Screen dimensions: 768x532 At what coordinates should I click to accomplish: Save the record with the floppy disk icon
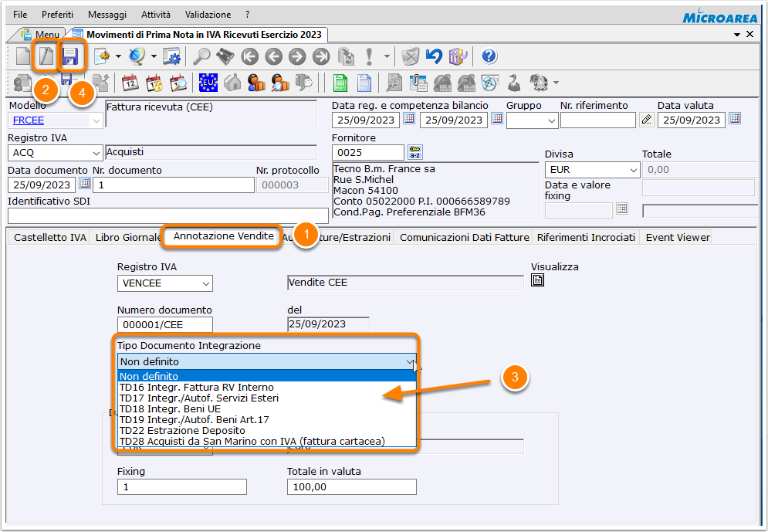pos(70,56)
